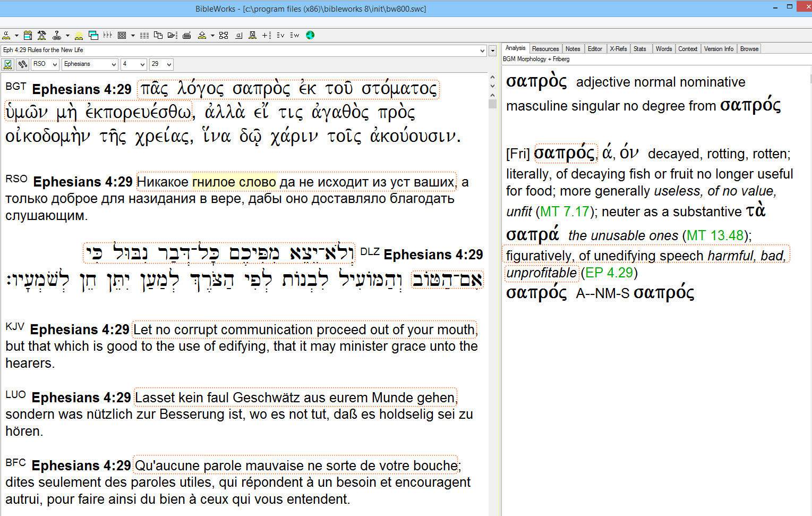
Task: Click the sunrise icon in the toolbar
Action: coord(79,36)
